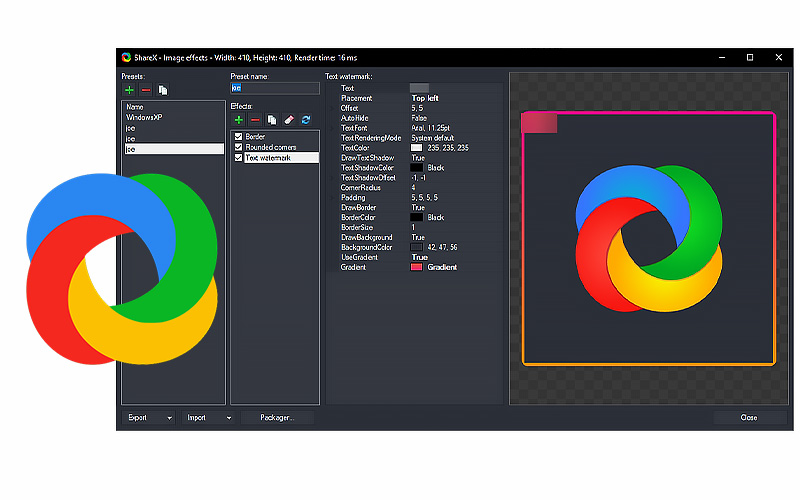This screenshot has height=500, width=800.
Task: Click UseGradient True value
Action: point(419,257)
